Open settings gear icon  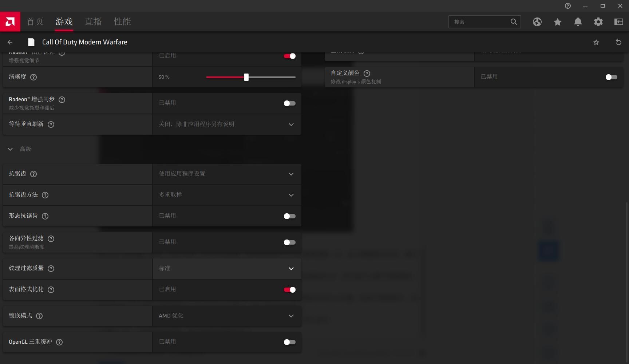click(x=598, y=22)
